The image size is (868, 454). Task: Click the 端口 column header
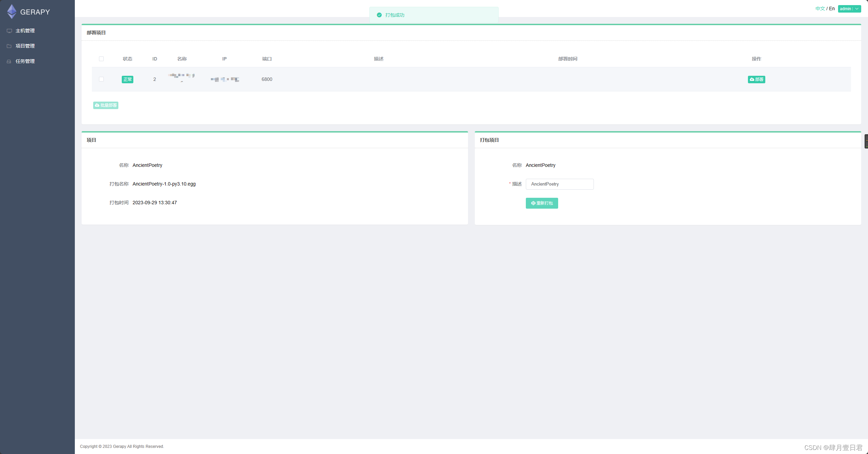267,59
